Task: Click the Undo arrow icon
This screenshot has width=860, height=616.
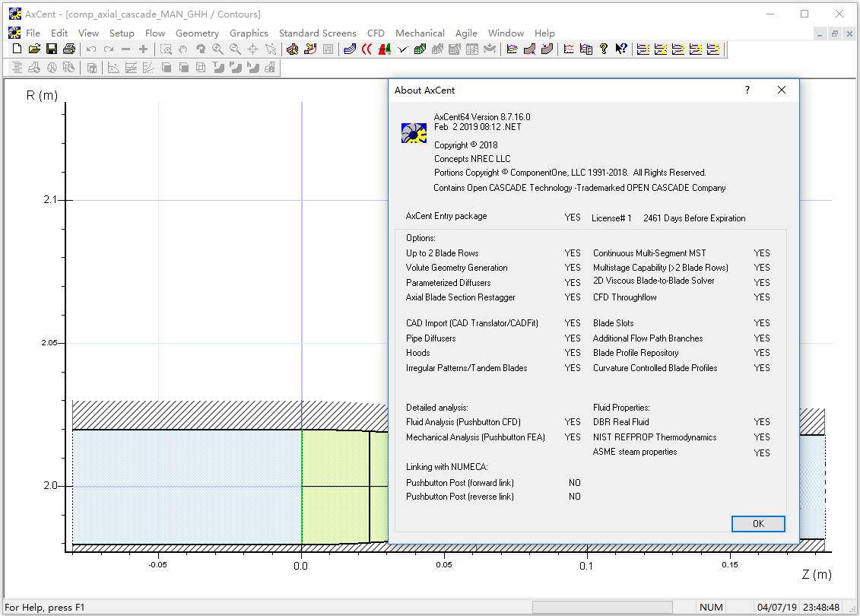Action: pos(91,49)
